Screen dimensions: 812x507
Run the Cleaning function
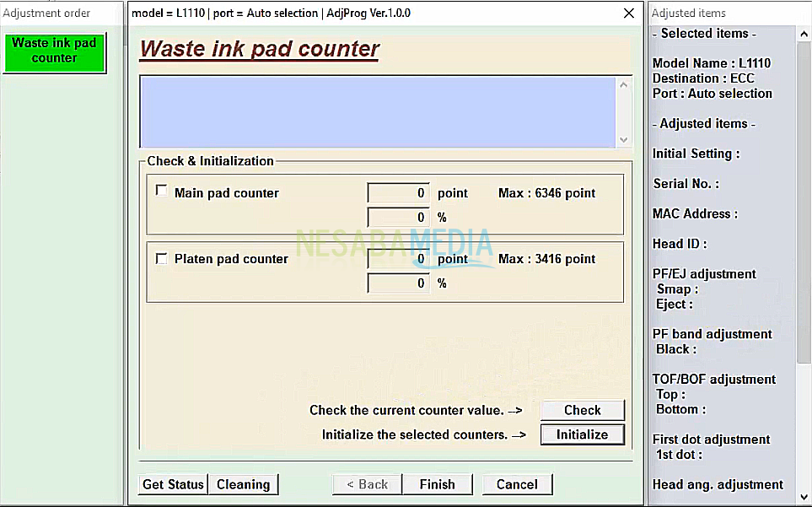243,484
